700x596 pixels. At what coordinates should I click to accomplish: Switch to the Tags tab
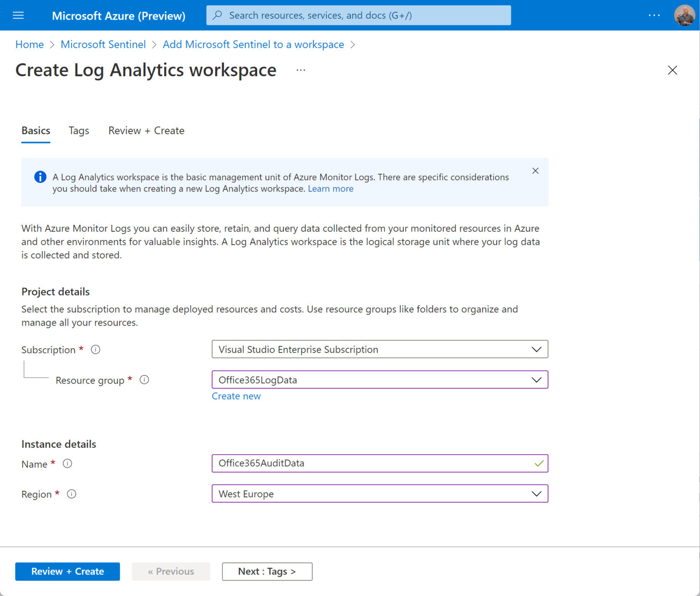point(78,130)
